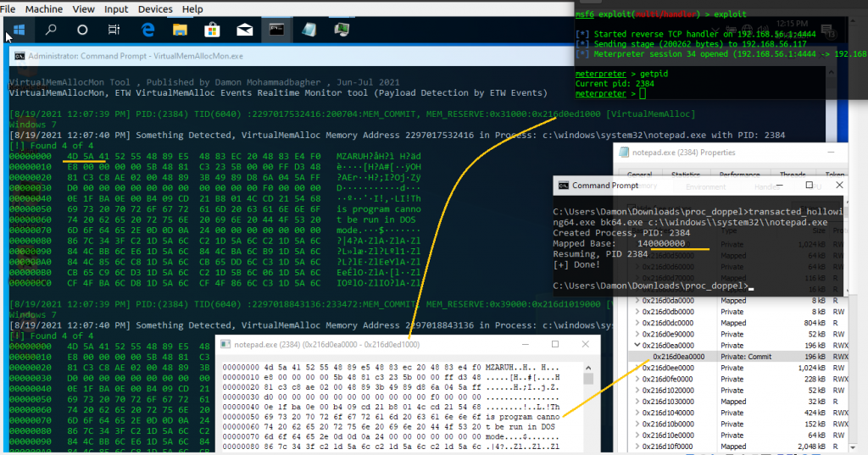Expand memory region 0x216d10e0000
This screenshot has width=868, height=455.
point(637,435)
